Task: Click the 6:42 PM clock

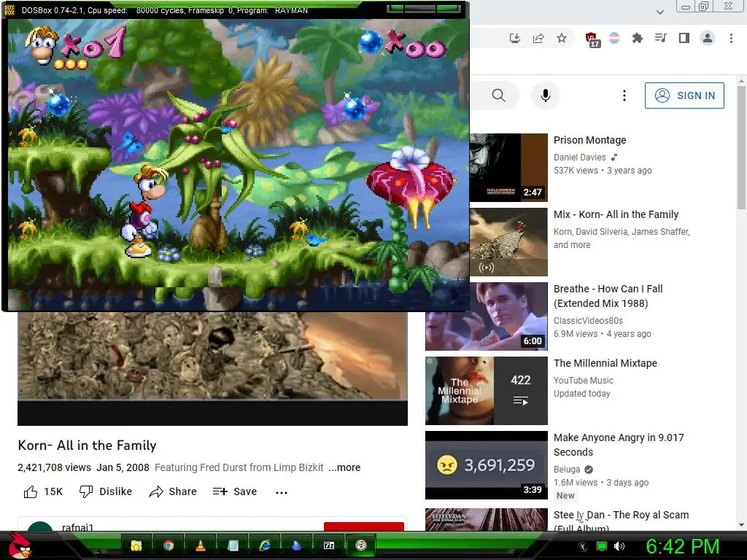Action: (x=683, y=546)
